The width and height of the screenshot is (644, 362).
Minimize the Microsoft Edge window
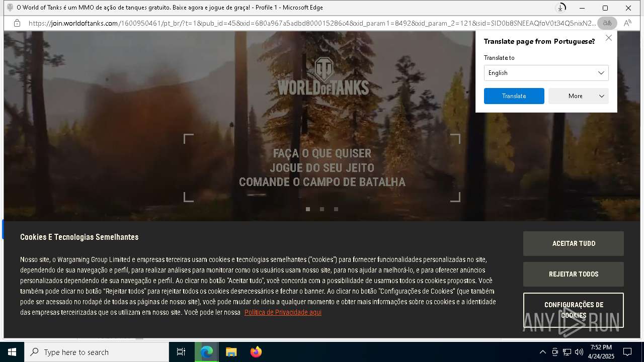pyautogui.click(x=582, y=8)
